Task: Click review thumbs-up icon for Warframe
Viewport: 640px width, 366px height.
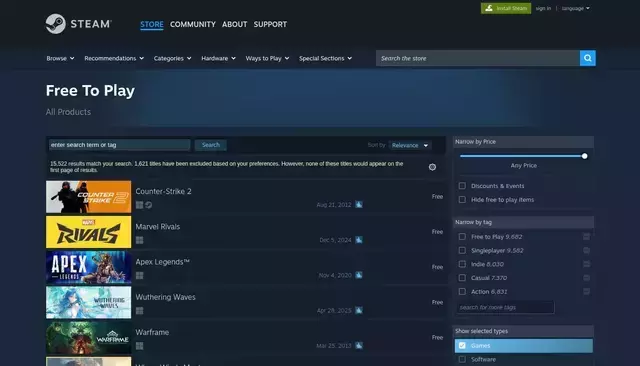Action: coord(359,346)
